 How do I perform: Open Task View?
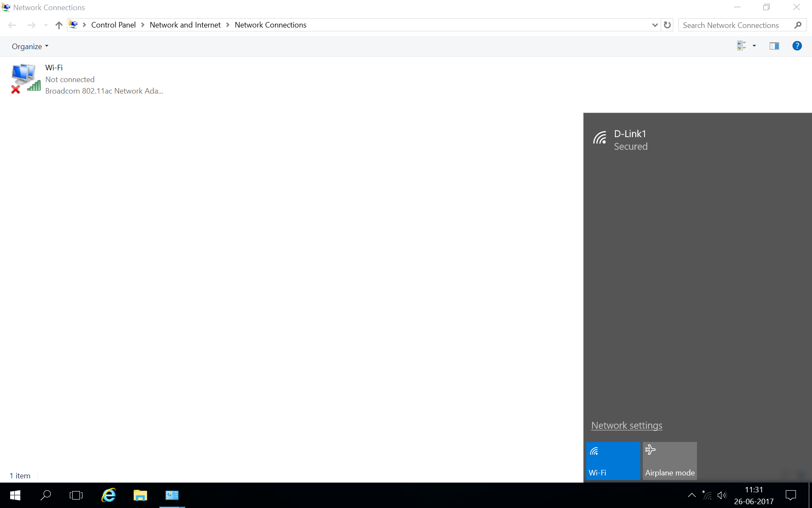[x=76, y=495]
